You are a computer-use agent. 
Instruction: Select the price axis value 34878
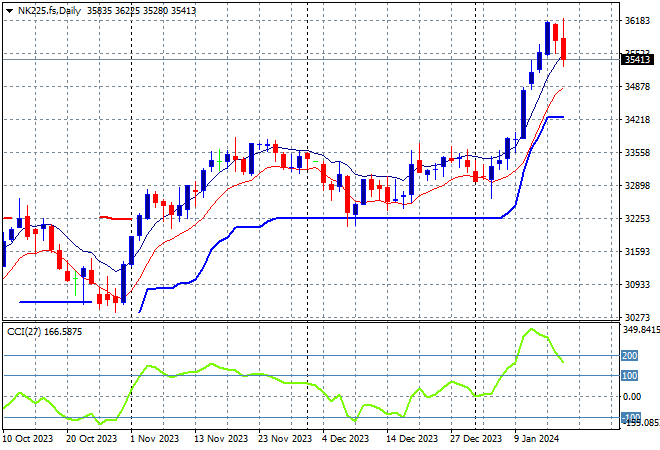tap(637, 87)
